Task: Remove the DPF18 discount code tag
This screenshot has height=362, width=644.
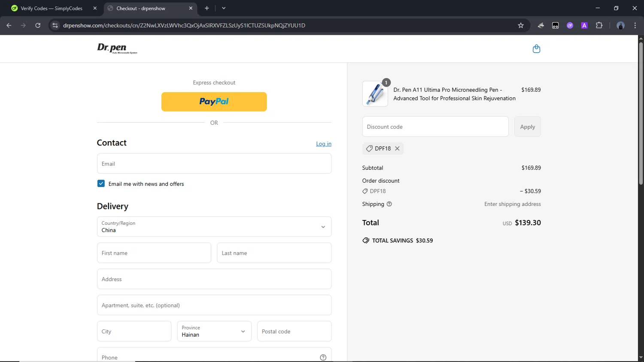Action: click(397, 148)
